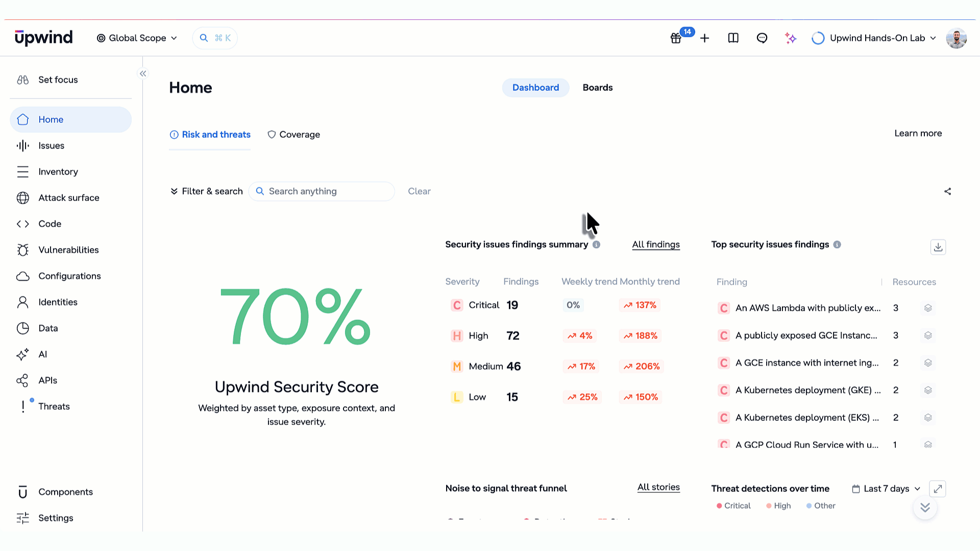Viewport: 980px width, 551px height.
Task: Switch to the Boards tab
Action: [x=598, y=88]
